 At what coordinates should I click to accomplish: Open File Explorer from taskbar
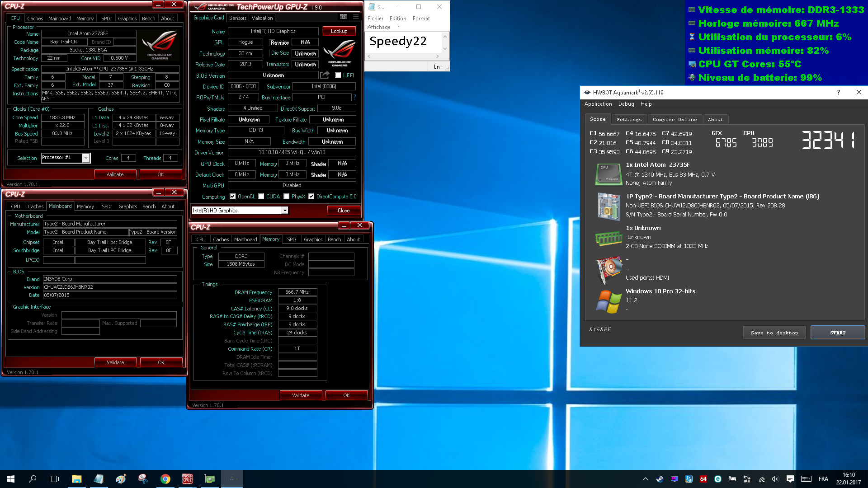point(76,479)
